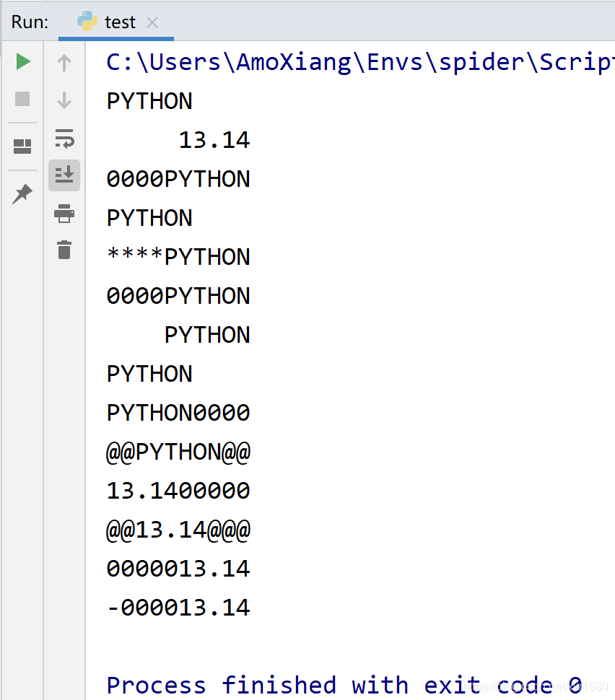This screenshot has width=615, height=700.
Task: Click the restore layout icon
Action: tap(22, 146)
